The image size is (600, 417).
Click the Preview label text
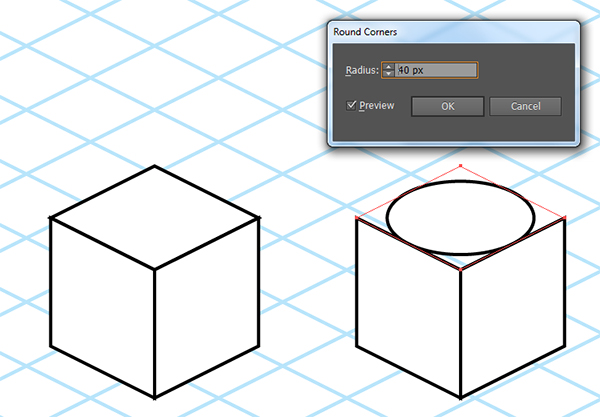(377, 106)
